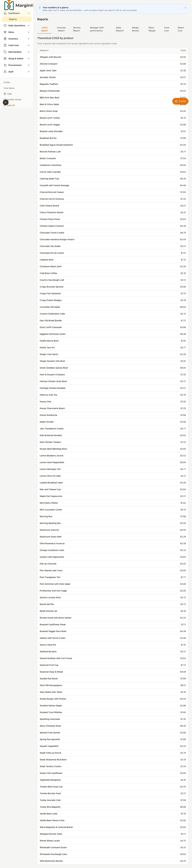192x868 pixels.
Task: Click the Daily Operations clock icon
Action: (x=5, y=26)
